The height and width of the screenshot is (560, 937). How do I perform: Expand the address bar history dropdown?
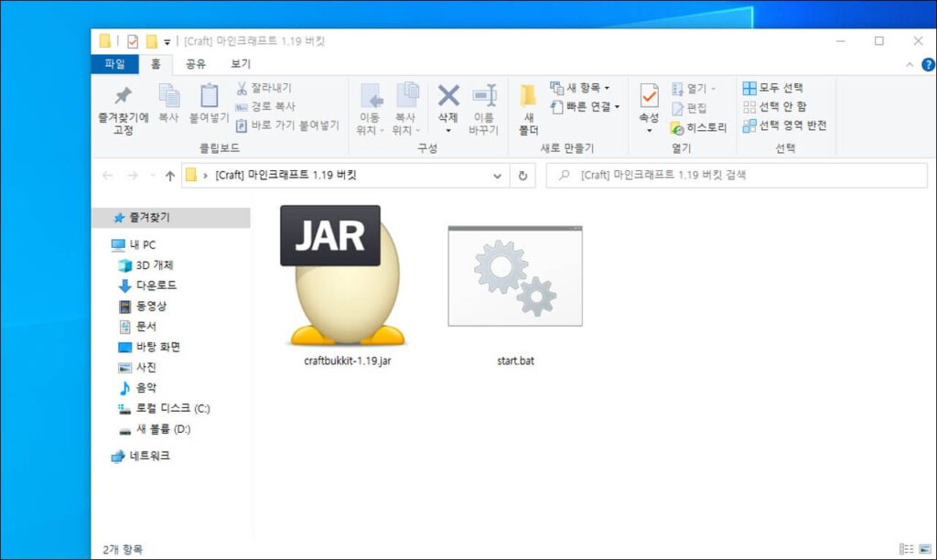pyautogui.click(x=497, y=176)
